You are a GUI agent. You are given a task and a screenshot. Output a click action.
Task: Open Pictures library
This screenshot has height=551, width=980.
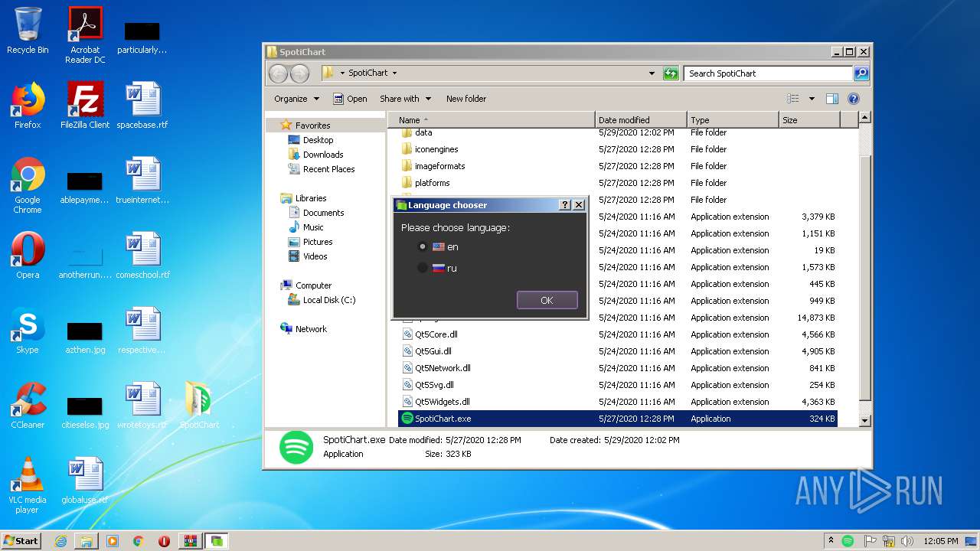[x=317, y=242]
